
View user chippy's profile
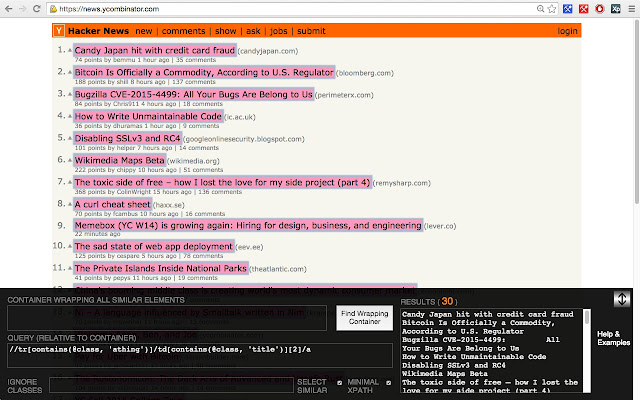coord(126,170)
